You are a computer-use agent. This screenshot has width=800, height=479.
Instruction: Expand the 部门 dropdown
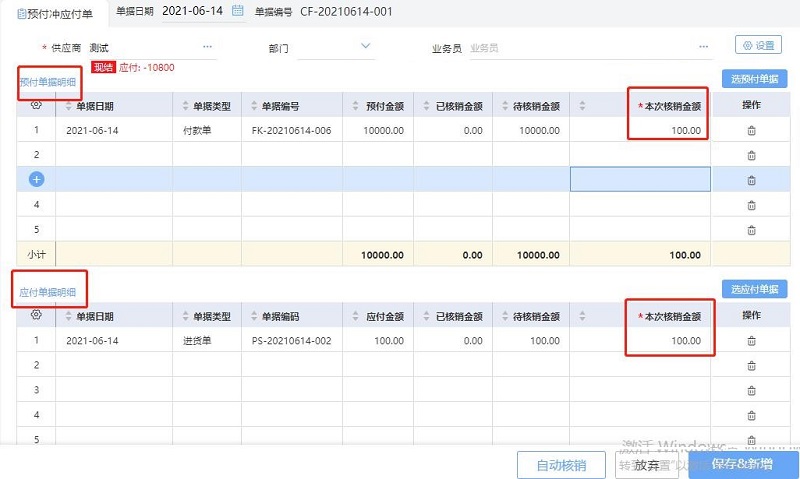click(365, 46)
